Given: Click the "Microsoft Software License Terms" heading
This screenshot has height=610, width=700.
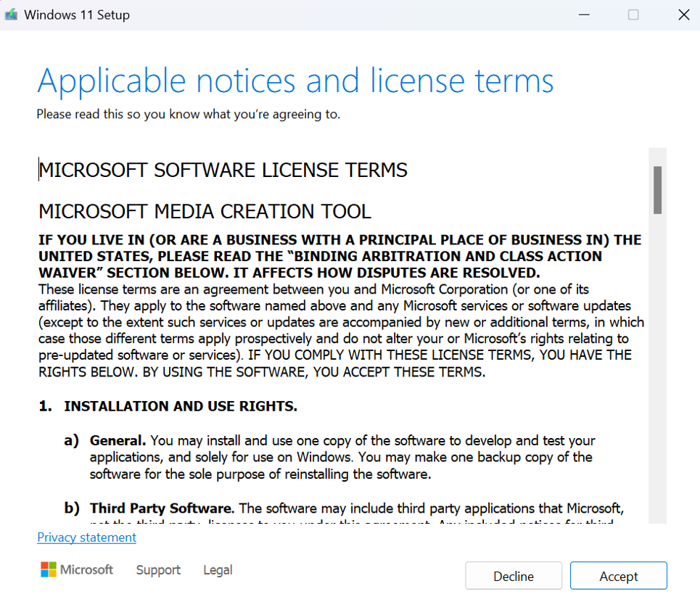Looking at the screenshot, I should point(223,170).
